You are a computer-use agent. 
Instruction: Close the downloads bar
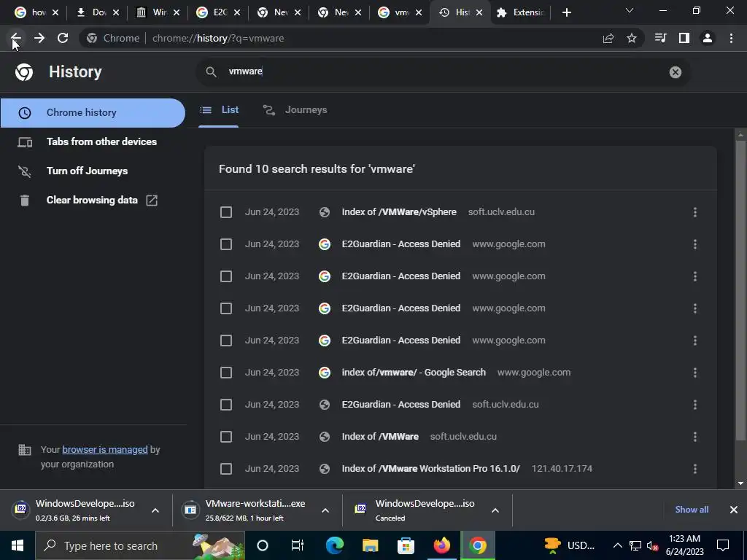pos(734,510)
